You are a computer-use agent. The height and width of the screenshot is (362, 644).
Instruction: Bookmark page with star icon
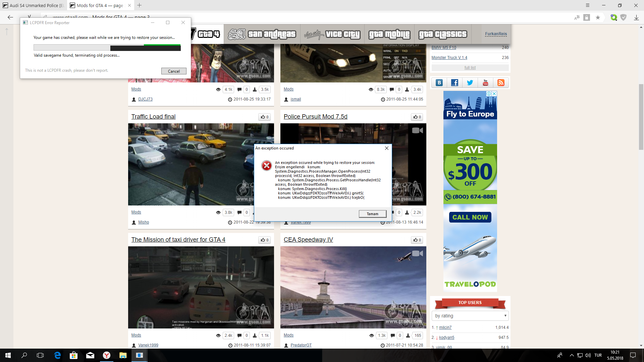(598, 17)
